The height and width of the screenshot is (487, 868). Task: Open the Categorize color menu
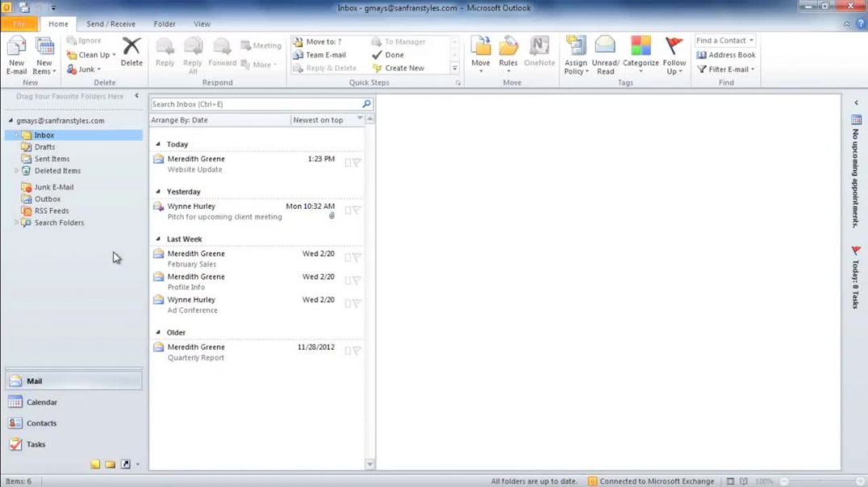[x=641, y=56]
